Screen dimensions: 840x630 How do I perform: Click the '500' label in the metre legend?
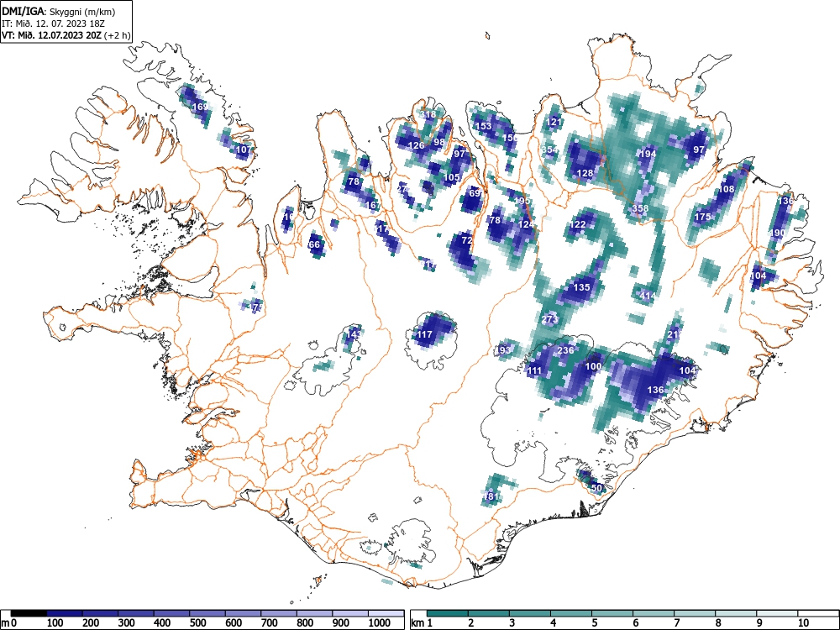(x=198, y=623)
